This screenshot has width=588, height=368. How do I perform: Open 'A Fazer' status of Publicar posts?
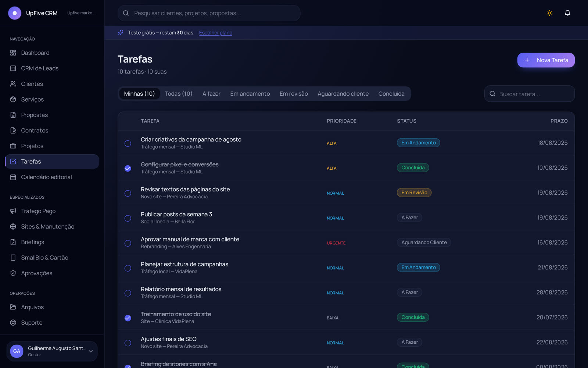pos(409,217)
